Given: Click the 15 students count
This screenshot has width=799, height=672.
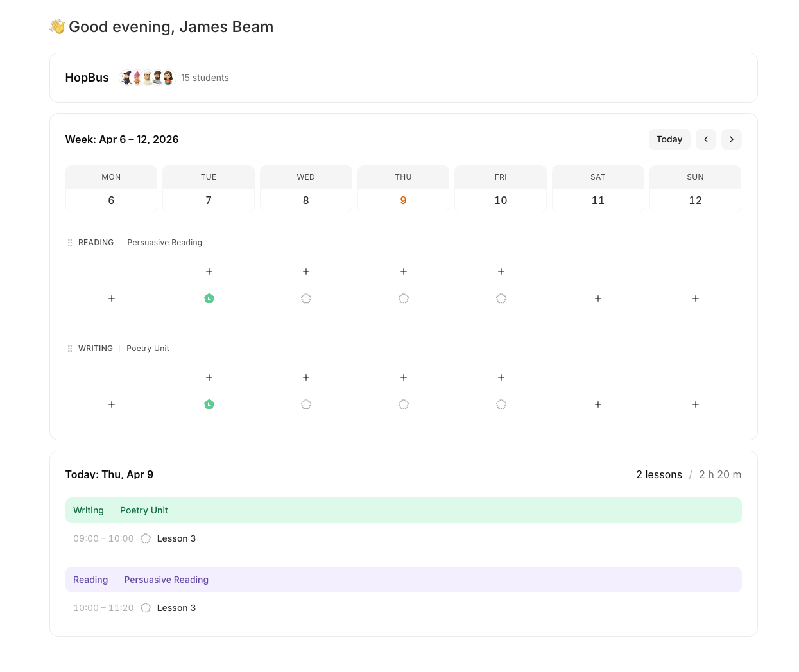Looking at the screenshot, I should [x=205, y=78].
